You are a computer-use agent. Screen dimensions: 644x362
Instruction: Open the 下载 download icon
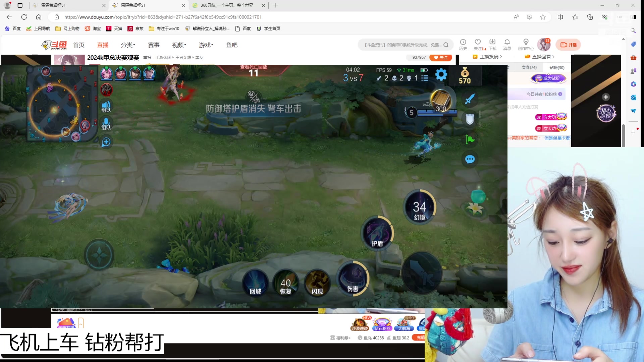pyautogui.click(x=492, y=45)
